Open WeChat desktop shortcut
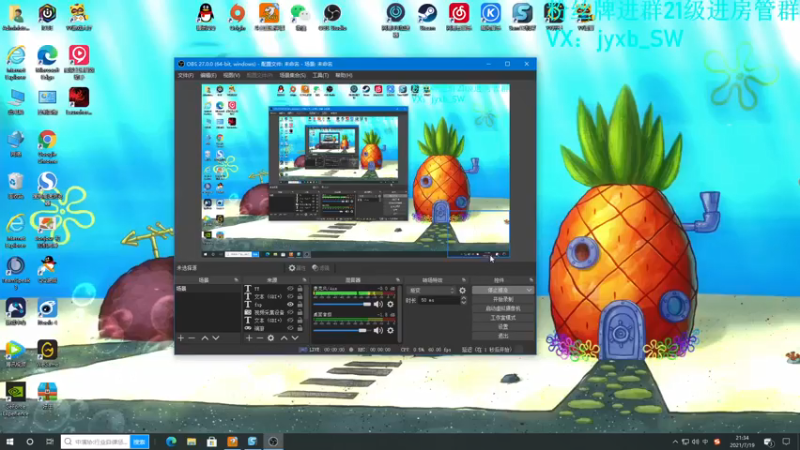Viewport: 800px width, 450px height. pyautogui.click(x=301, y=17)
